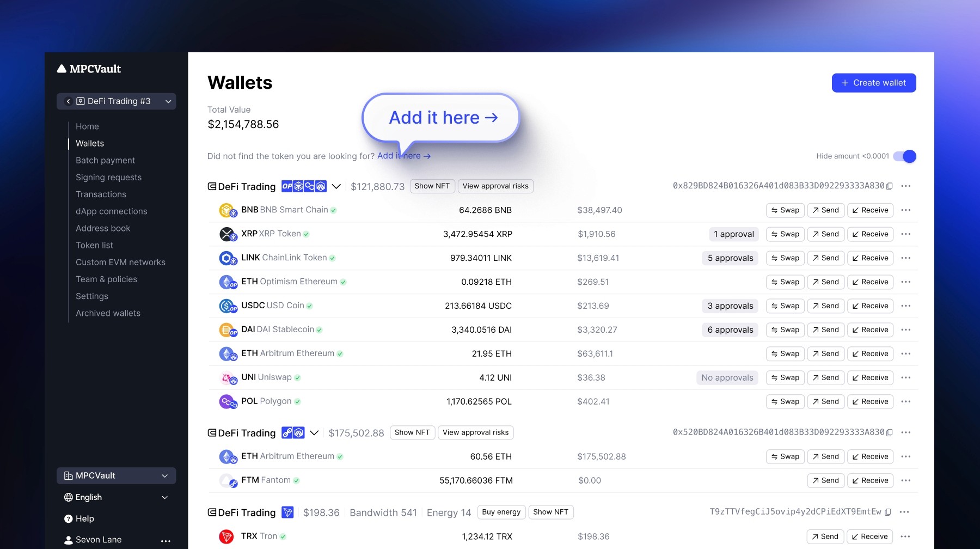Open Batch payment in the sidebar
The width and height of the screenshot is (980, 549).
105,160
